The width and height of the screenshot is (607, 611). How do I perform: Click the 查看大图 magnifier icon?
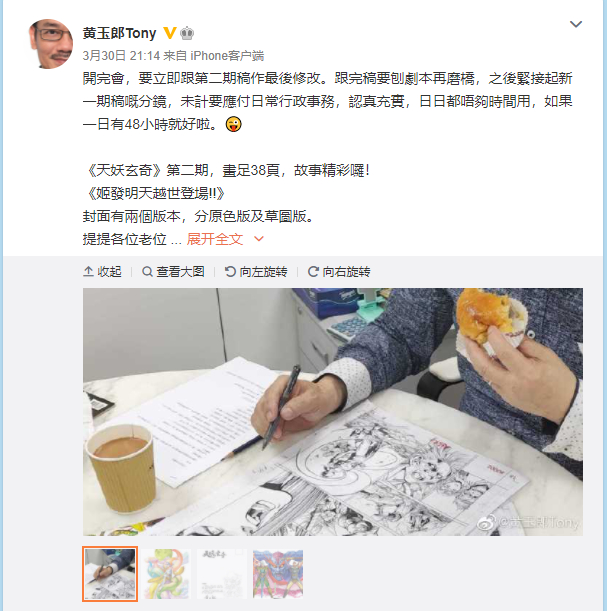click(147, 272)
